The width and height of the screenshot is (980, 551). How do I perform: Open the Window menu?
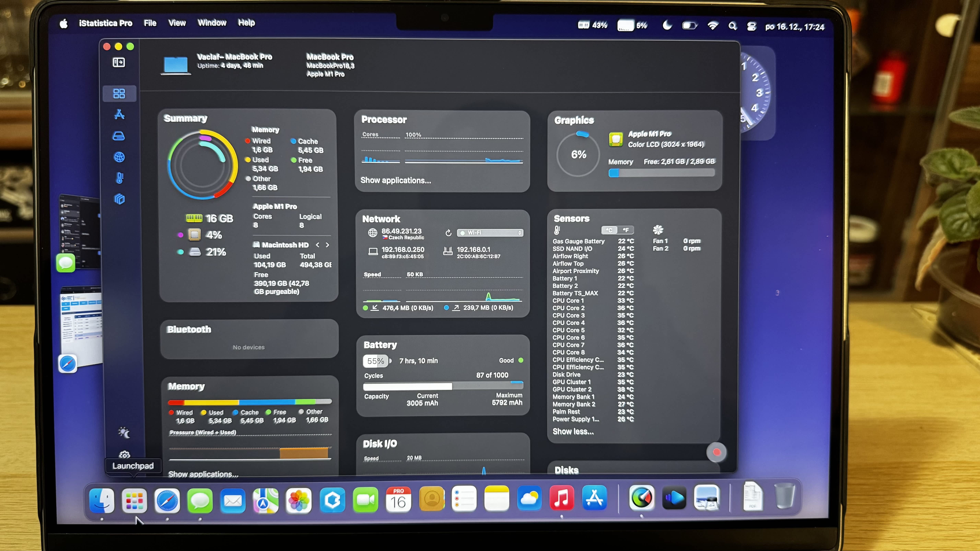point(212,23)
